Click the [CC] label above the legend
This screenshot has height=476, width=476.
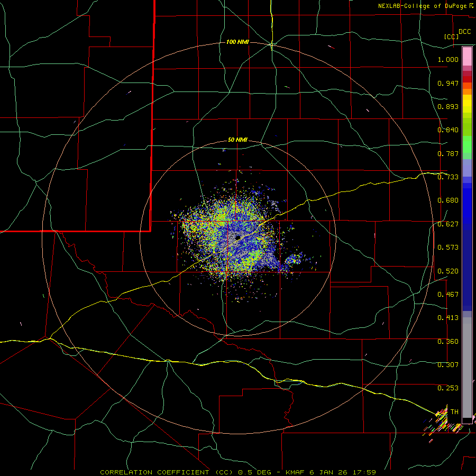(x=452, y=36)
